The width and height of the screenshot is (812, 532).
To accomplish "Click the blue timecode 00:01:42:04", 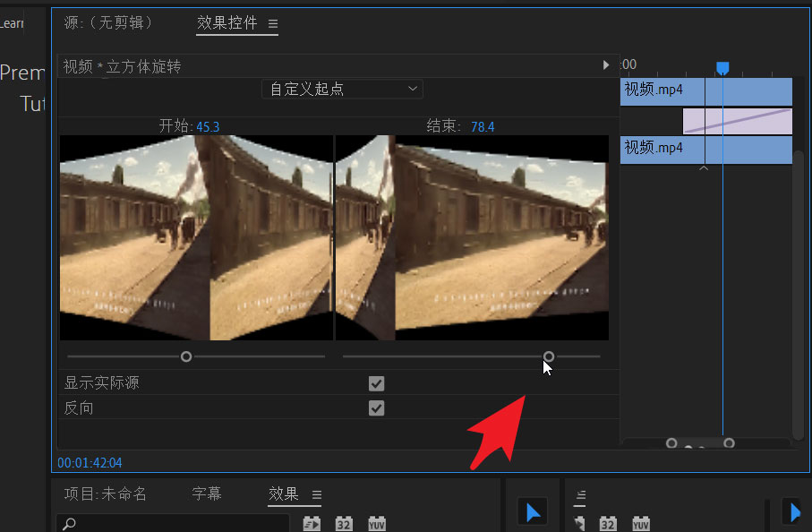I will [x=90, y=463].
